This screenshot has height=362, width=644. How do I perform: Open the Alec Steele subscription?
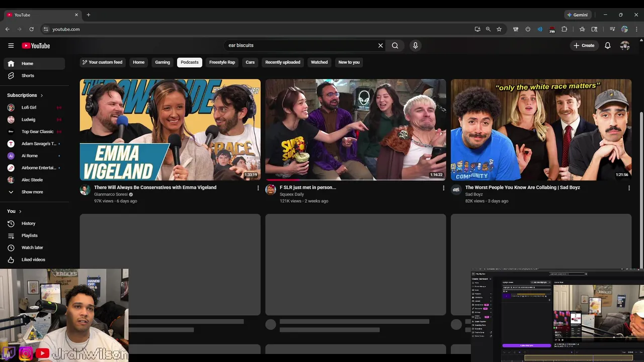[x=34, y=180]
